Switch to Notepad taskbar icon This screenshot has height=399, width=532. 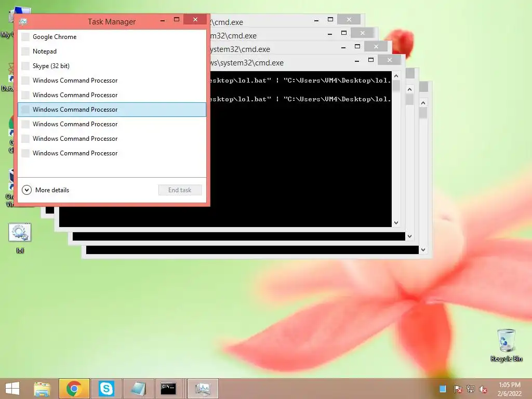click(138, 389)
